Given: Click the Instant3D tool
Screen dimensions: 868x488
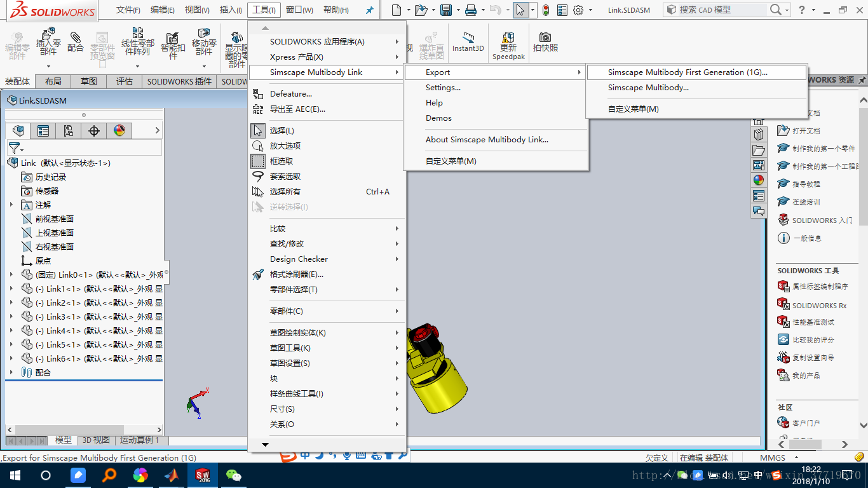Looking at the screenshot, I should pyautogui.click(x=468, y=42).
